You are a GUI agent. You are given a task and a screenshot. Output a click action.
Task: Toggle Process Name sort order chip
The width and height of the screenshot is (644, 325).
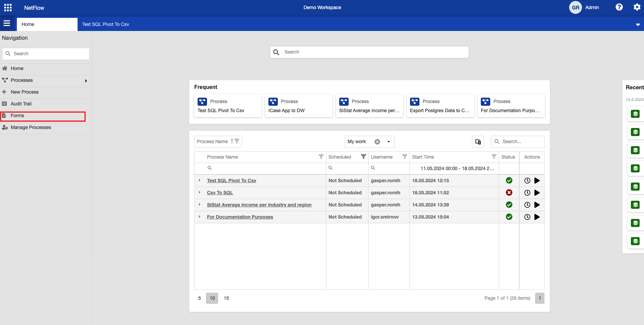218,141
